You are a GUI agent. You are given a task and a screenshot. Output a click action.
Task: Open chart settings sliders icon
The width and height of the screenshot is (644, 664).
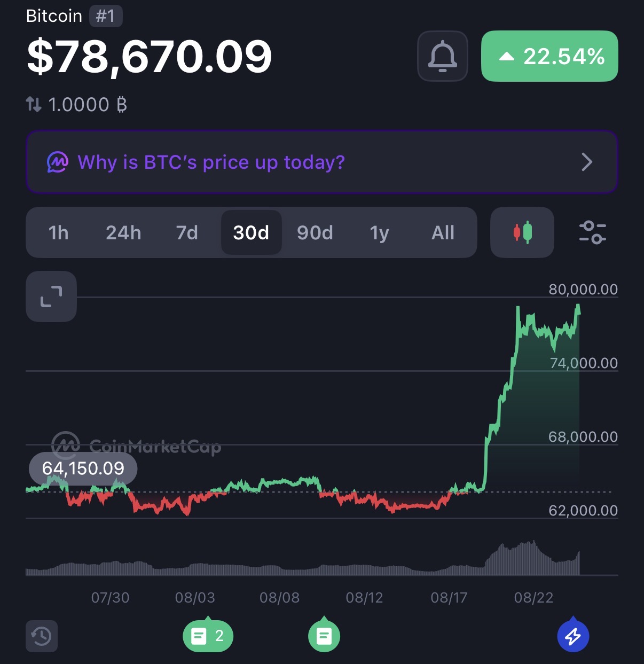click(x=592, y=232)
